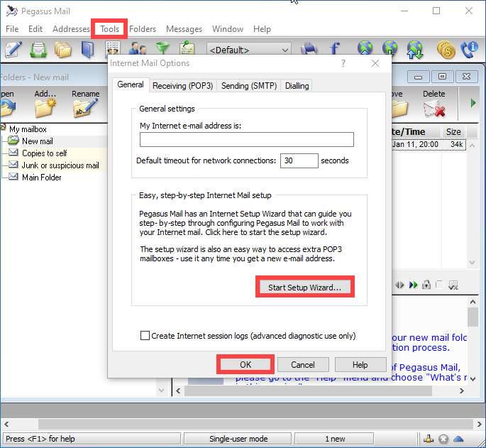Click the Pegasus Mail winged horse icon
The image size is (486, 448).
click(x=12, y=11)
